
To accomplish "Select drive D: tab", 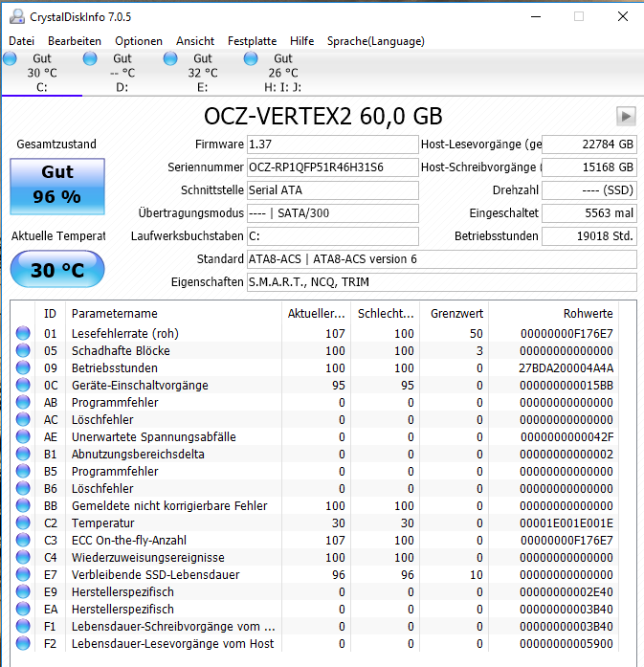I will pyautogui.click(x=122, y=73).
